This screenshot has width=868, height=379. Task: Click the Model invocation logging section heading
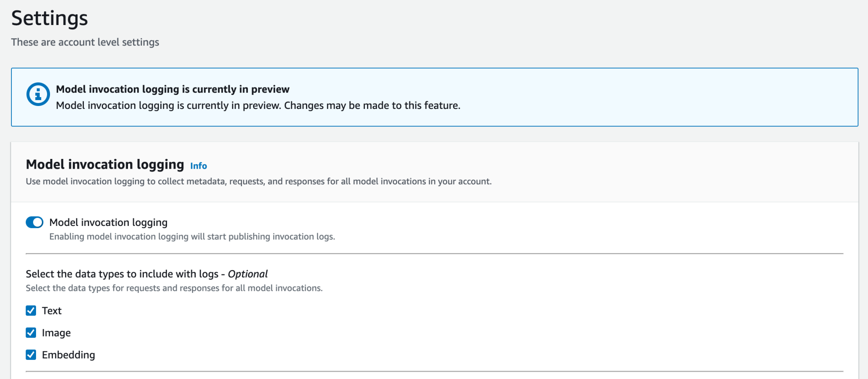(x=105, y=164)
